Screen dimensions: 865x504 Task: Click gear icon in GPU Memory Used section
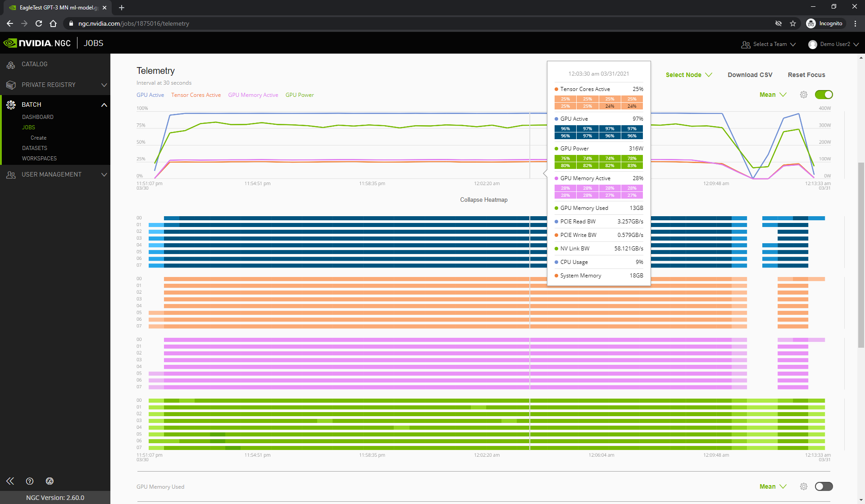[803, 486]
